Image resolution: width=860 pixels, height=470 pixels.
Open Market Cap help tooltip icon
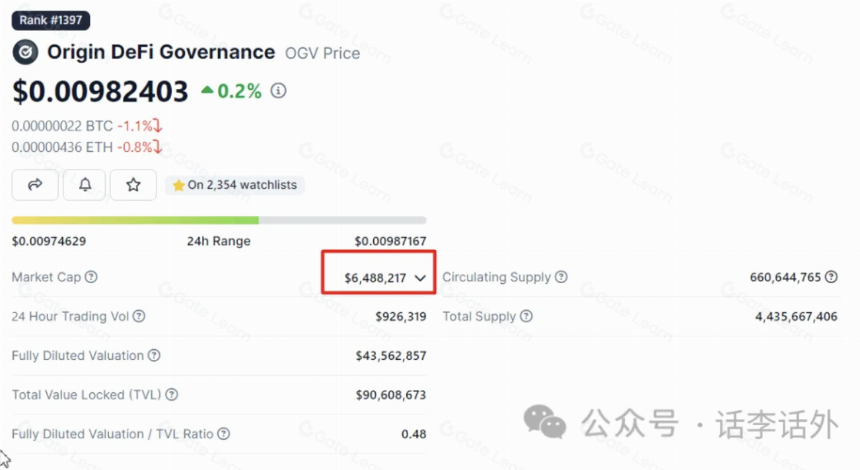pos(91,277)
